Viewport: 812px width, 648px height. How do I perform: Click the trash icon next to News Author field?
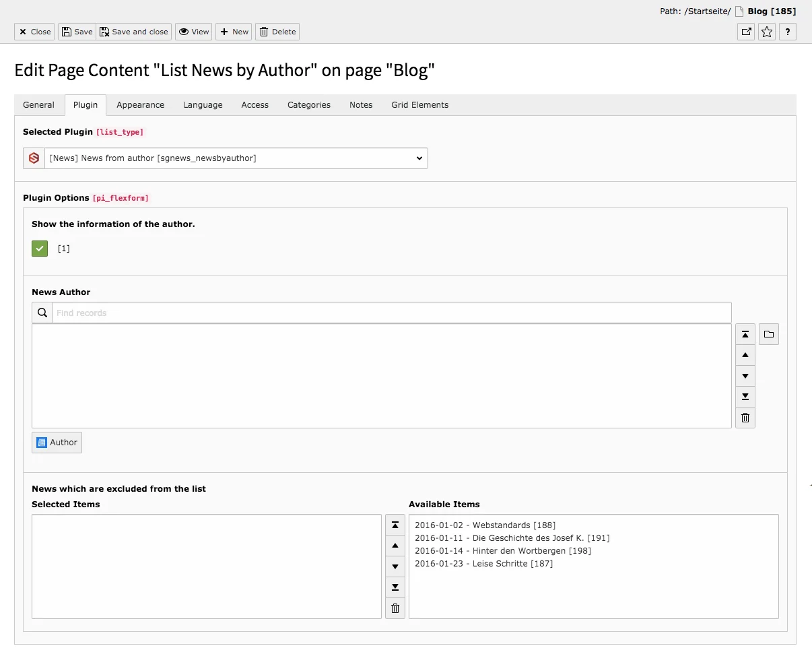coord(745,417)
